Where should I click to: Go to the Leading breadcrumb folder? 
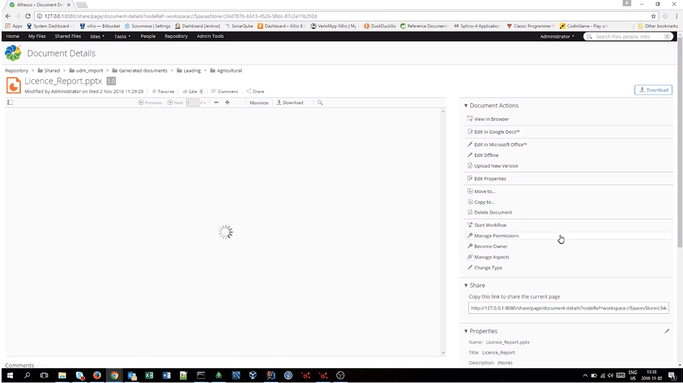189,71
